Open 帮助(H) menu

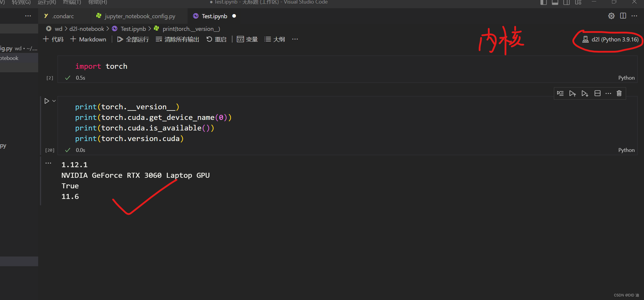[97, 2]
